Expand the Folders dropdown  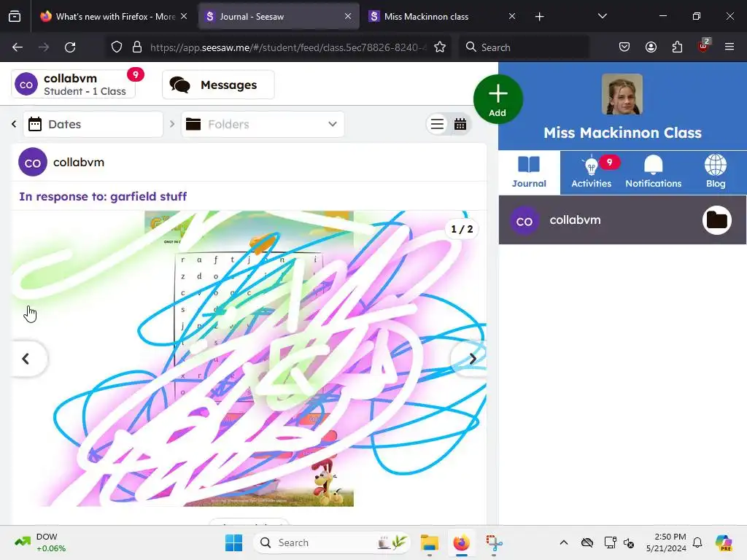pyautogui.click(x=263, y=124)
